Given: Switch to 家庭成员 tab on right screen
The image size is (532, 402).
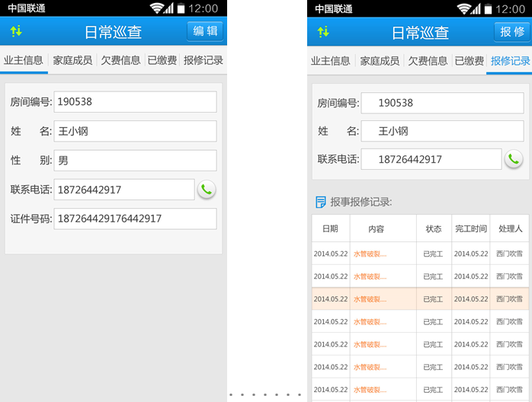Looking at the screenshot, I should [x=380, y=61].
